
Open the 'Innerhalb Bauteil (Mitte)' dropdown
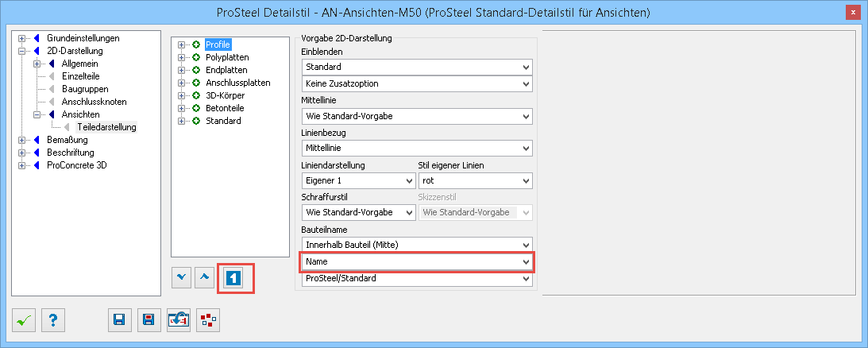pyautogui.click(x=417, y=245)
